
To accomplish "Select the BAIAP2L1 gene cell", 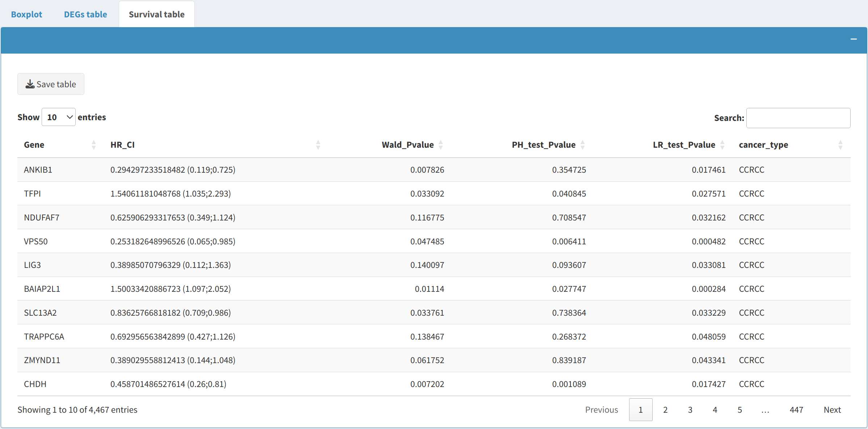I will [42, 289].
